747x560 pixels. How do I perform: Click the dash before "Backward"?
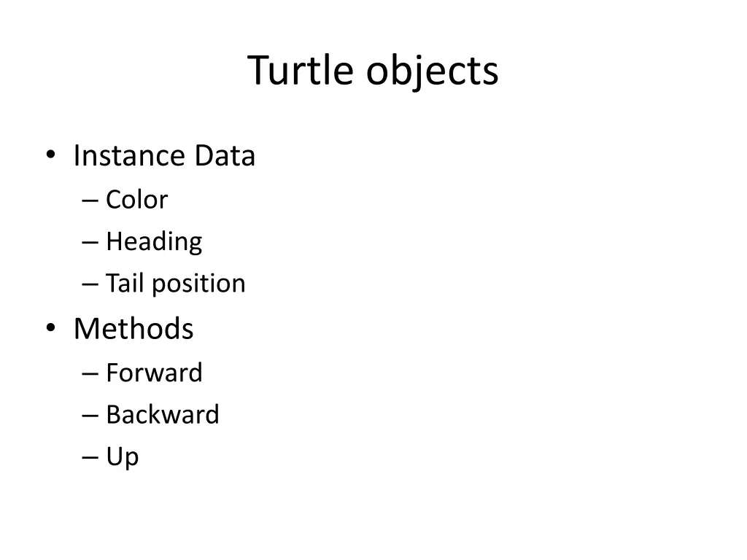point(90,416)
